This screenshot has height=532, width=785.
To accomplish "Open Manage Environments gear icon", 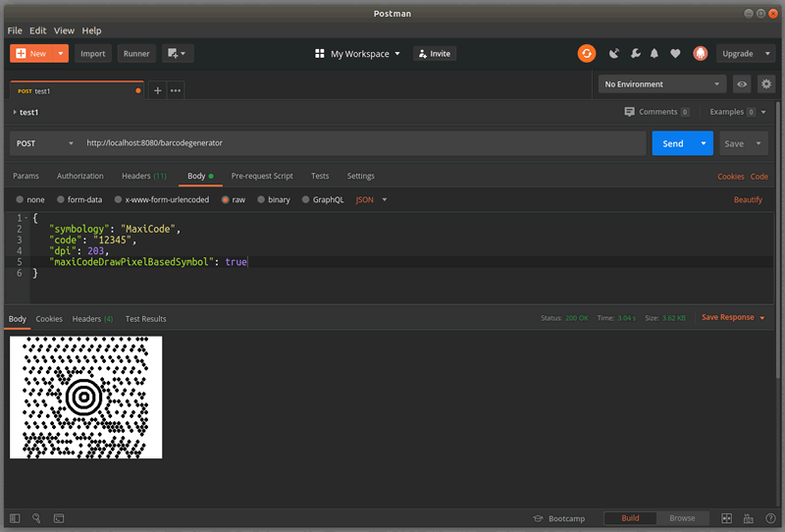I will 766,84.
